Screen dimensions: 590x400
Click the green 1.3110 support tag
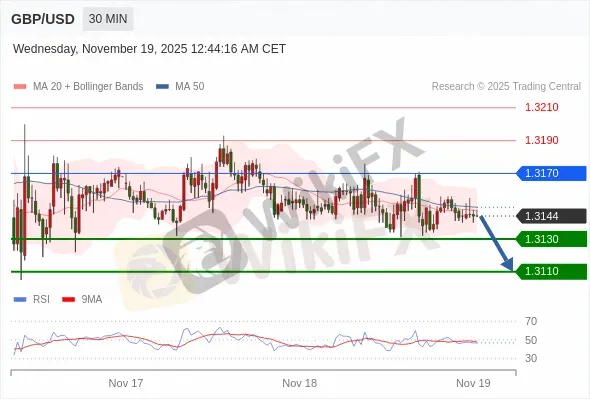(552, 271)
